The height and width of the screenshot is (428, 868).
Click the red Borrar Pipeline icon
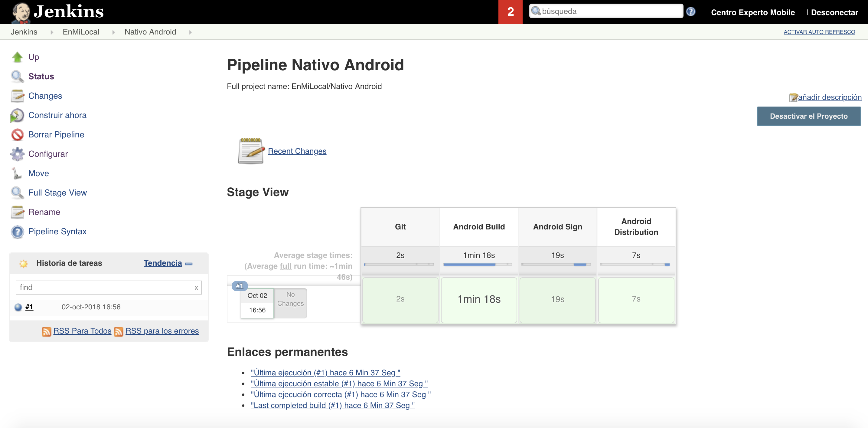[x=17, y=135]
